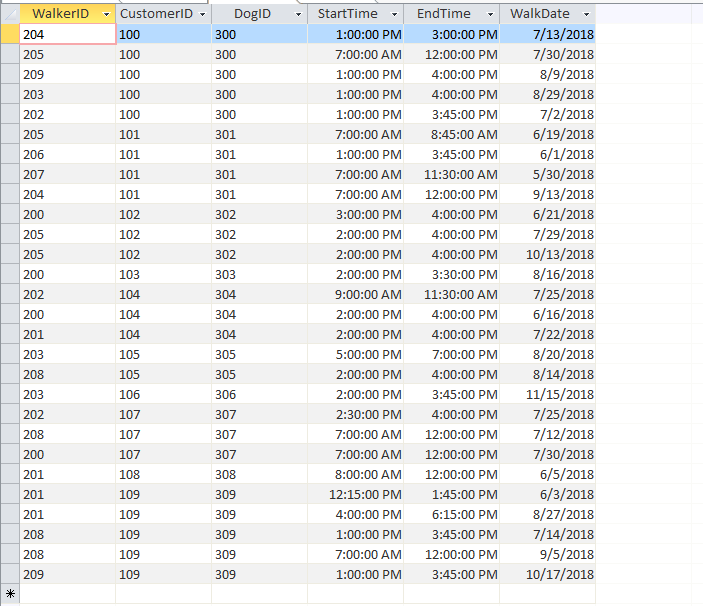Open the CustomerID column filter dropdown arrow
Image resolution: width=703 pixels, height=606 pixels.
pos(203,14)
